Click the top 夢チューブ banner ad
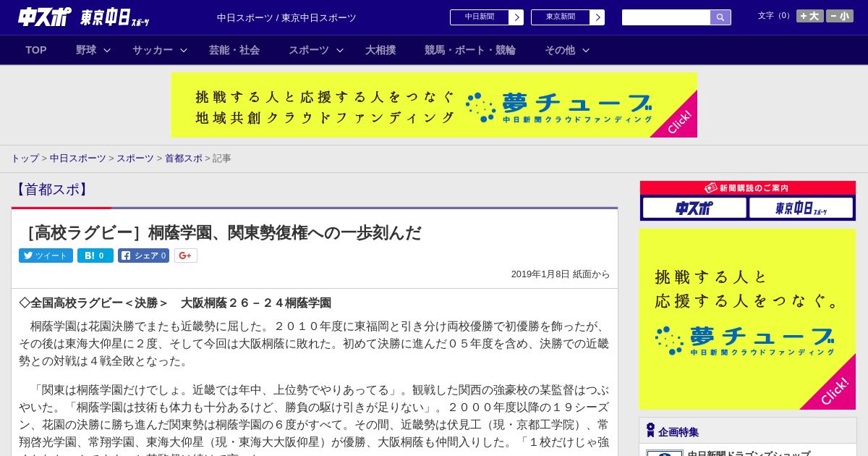The height and width of the screenshot is (456, 868). point(434,105)
